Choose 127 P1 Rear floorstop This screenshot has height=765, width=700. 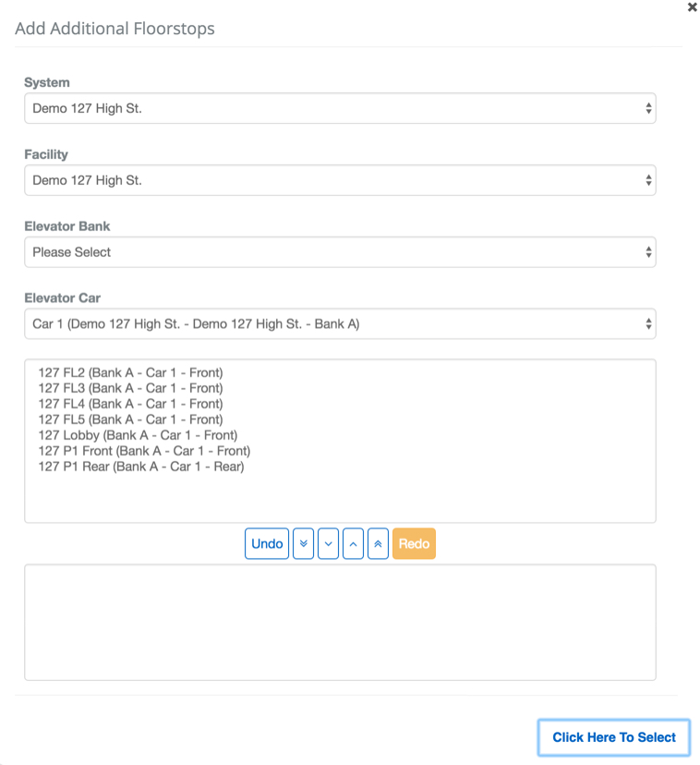coord(140,467)
